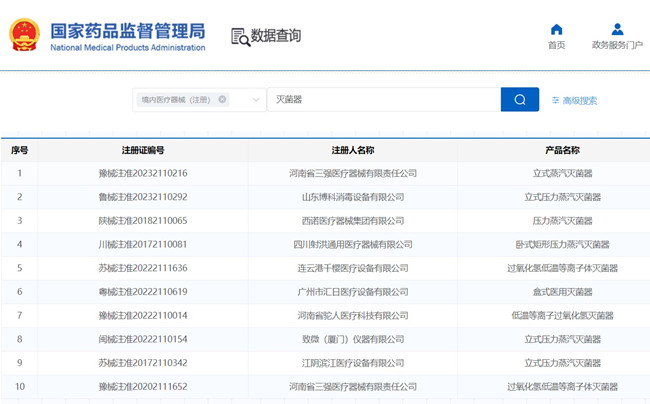Click the 高级搜索 filter icon
Screen dimensions: 650x404
click(x=555, y=100)
